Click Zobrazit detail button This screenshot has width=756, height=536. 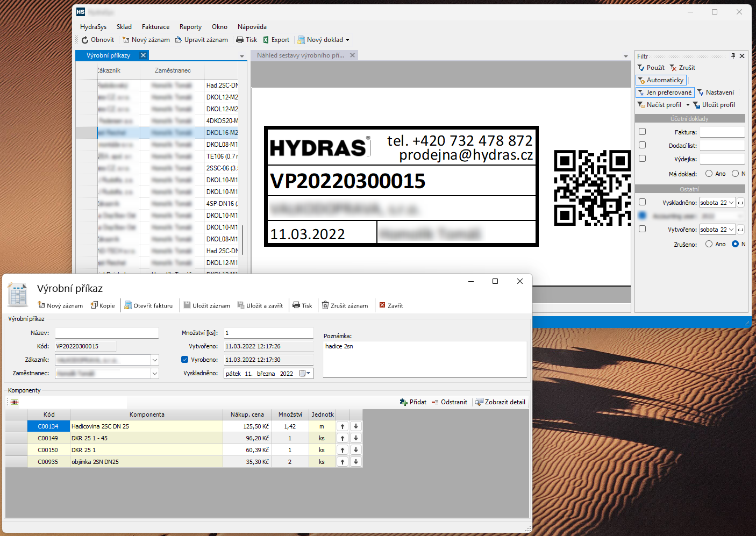(500, 402)
